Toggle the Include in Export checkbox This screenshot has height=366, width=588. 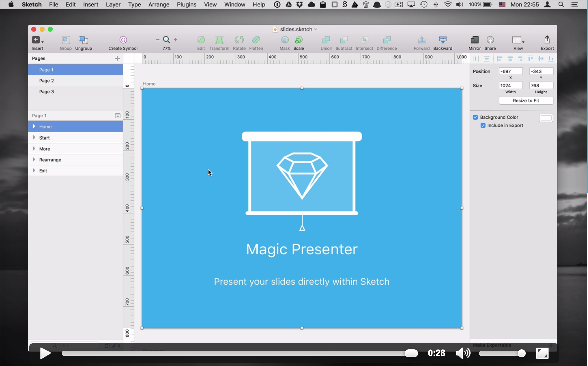(483, 126)
